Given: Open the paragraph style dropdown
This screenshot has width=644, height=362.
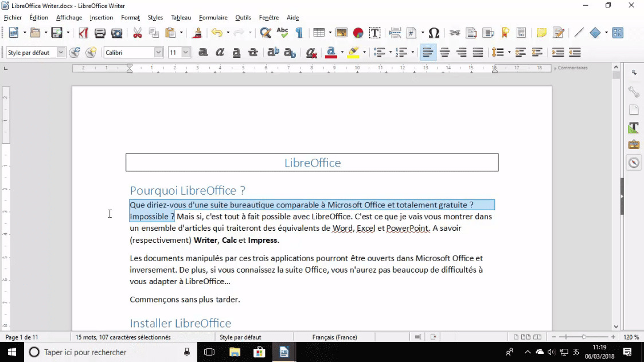Looking at the screenshot, I should (61, 53).
